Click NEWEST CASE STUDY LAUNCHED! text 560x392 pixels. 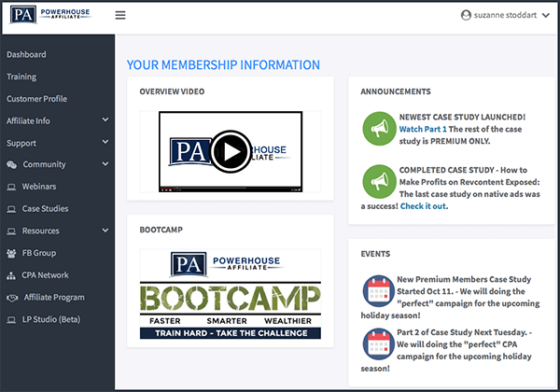462,117
